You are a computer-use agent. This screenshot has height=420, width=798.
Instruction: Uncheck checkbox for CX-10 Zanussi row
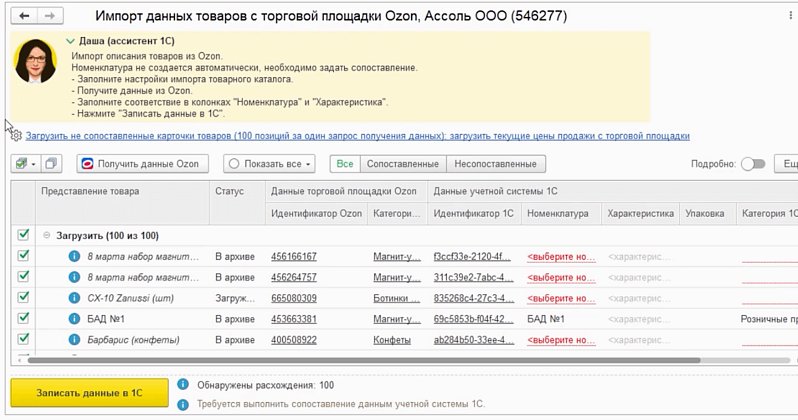(23, 297)
